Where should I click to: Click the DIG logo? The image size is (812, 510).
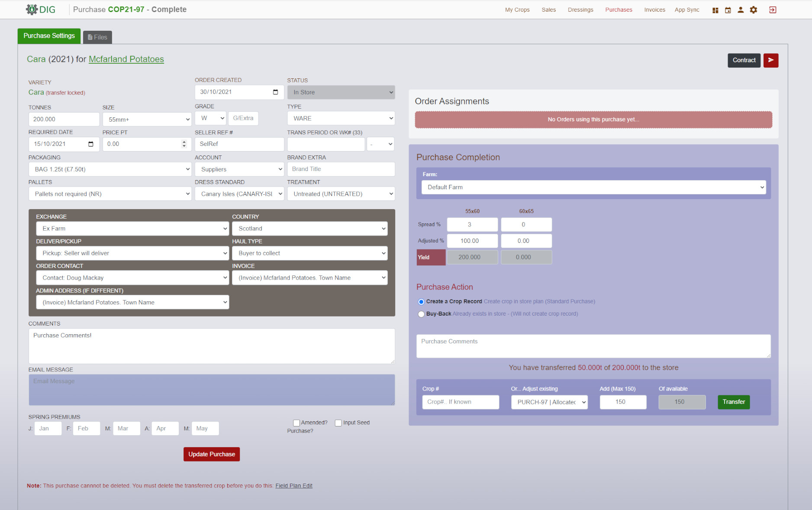pos(41,10)
